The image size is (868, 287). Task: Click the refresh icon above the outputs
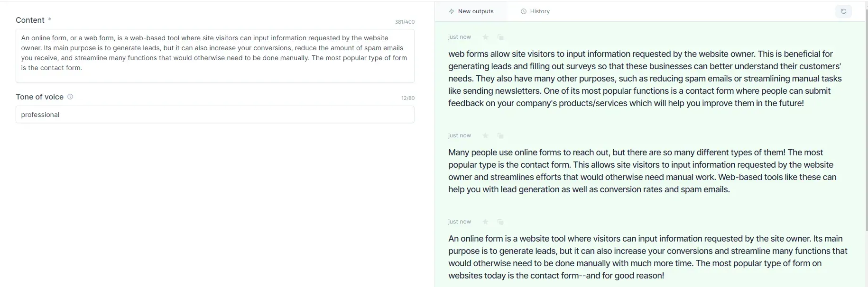[843, 11]
